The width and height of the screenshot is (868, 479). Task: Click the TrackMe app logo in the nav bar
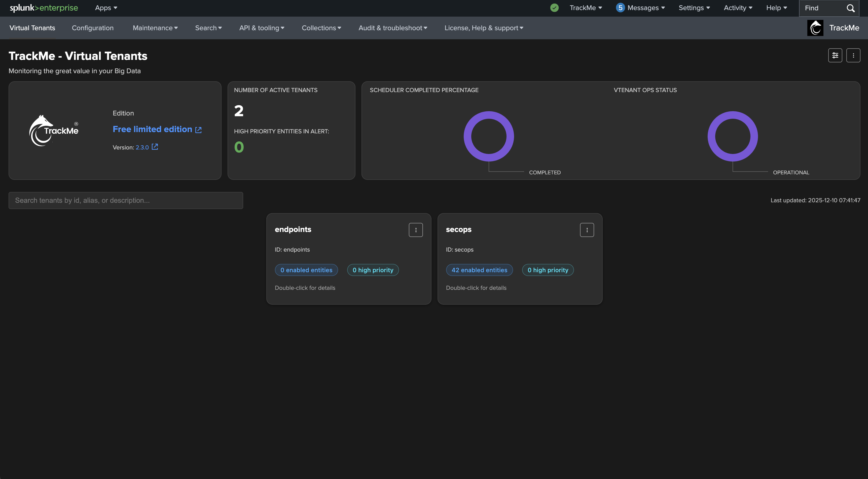pos(815,28)
